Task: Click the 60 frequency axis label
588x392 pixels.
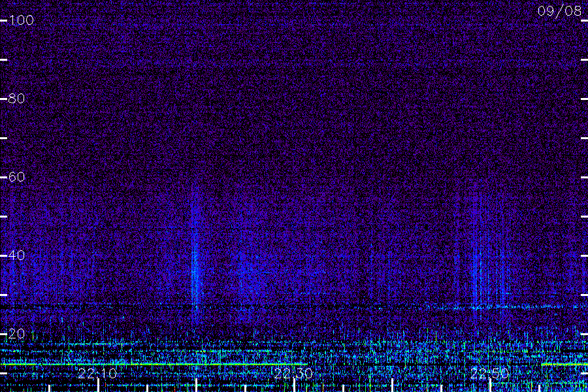Action: pos(16,176)
